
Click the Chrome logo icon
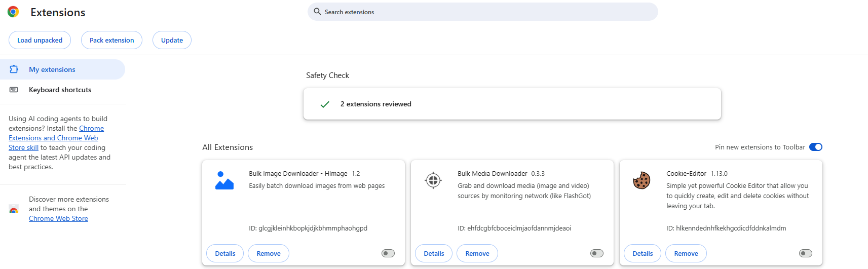coord(13,12)
